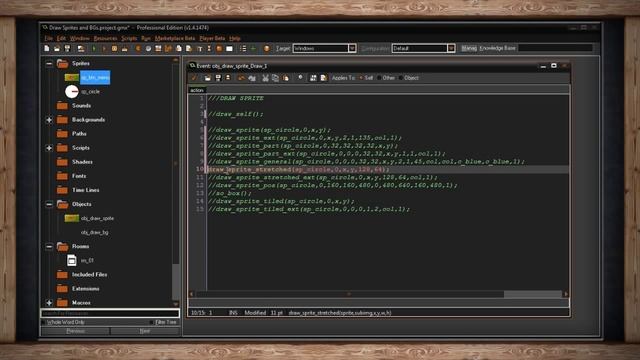
Task: Enable the Whole Word Only checkbox
Action: tap(43, 322)
